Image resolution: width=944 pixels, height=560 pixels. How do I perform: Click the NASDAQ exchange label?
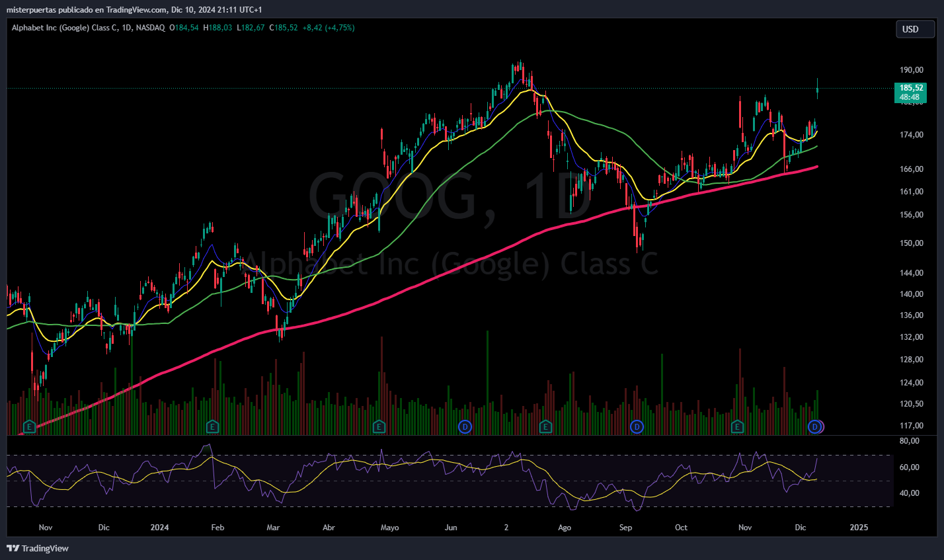tap(151, 28)
